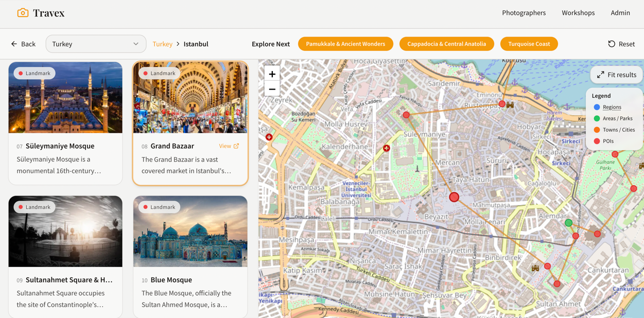Screen dimensions: 644x318
Task: Open the Turkey country dropdown
Action: (96, 44)
